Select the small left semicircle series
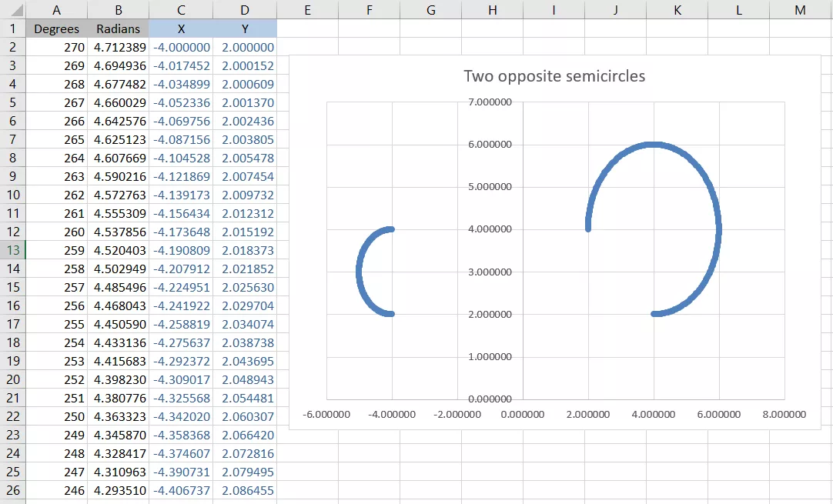 [x=359, y=272]
